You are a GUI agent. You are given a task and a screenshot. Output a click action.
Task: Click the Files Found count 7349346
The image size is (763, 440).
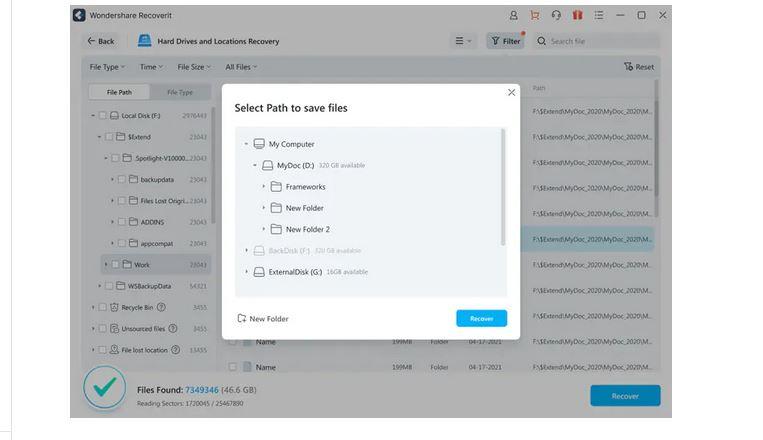coord(202,390)
